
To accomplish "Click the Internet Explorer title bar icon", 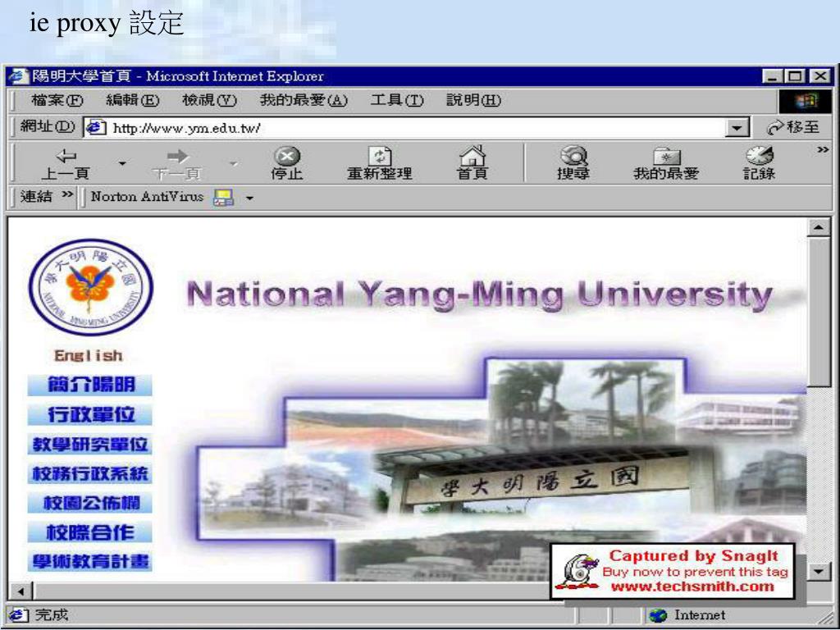I will (x=20, y=76).
